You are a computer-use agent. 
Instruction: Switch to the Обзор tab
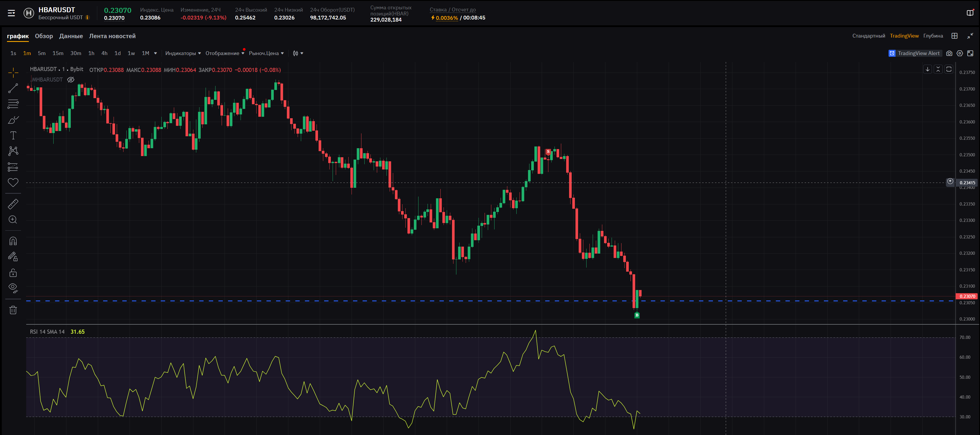44,36
